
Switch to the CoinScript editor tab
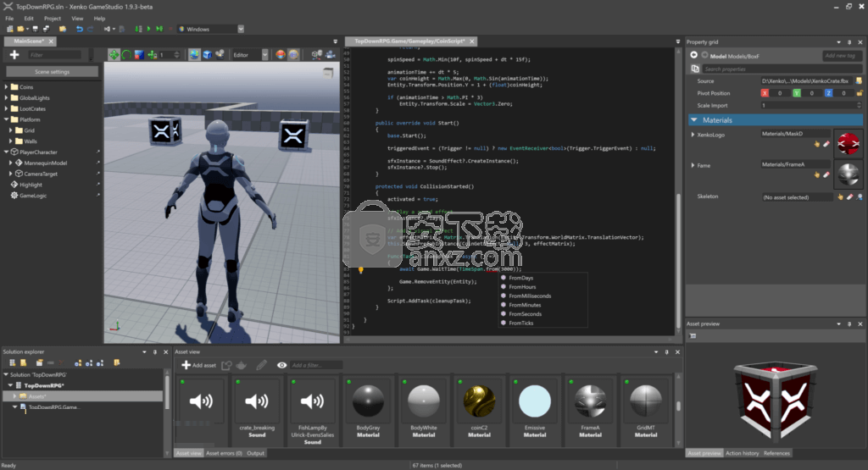(x=409, y=41)
